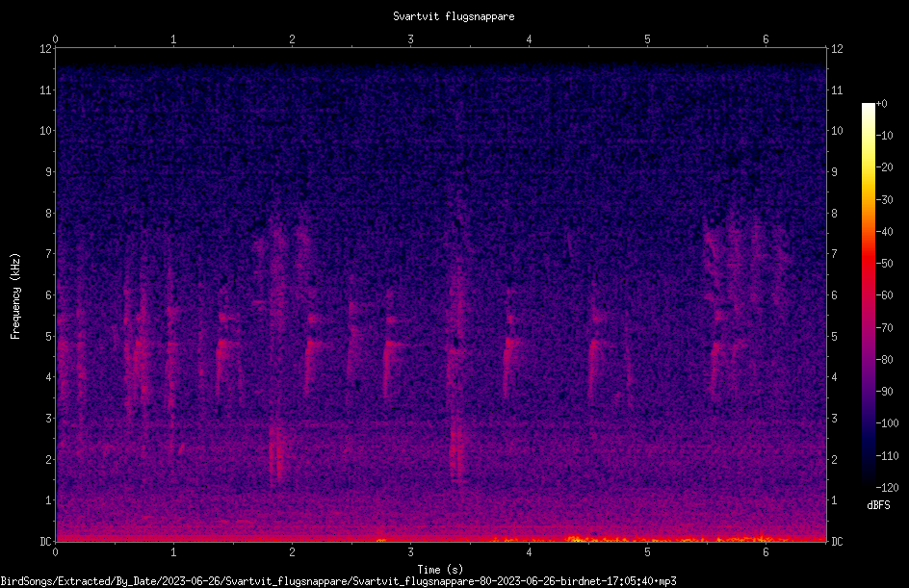Click the "-80" colorbar value
The height and width of the screenshot is (588, 909).
point(884,359)
